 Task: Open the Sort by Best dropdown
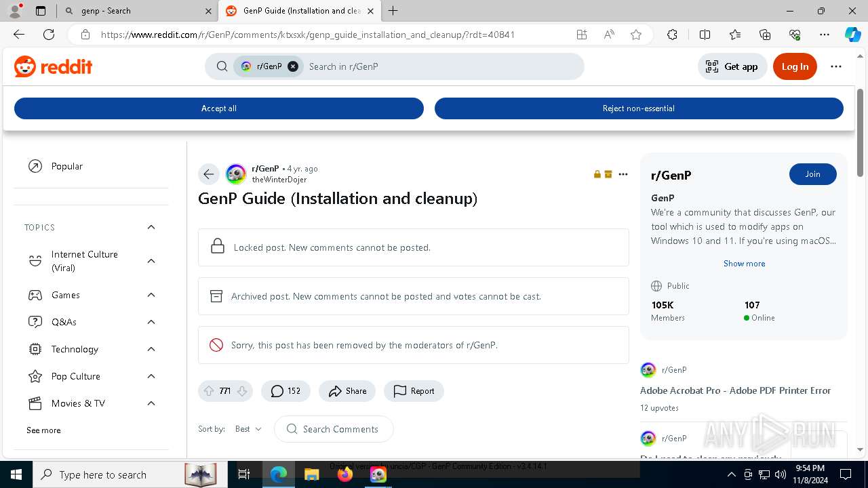tap(248, 429)
